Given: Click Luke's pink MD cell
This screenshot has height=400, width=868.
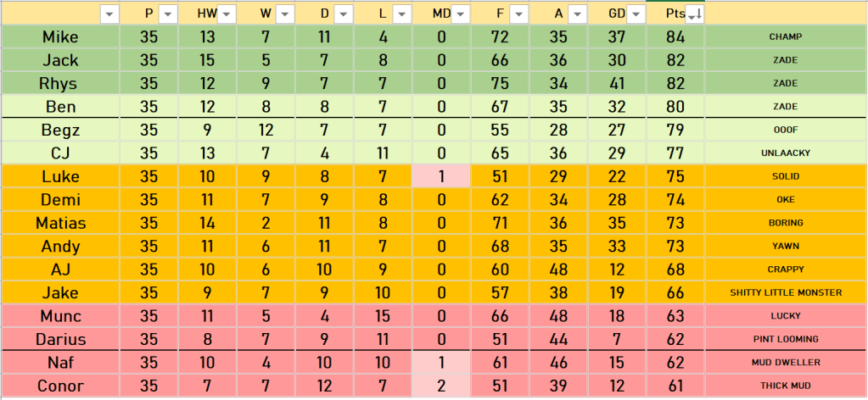Looking at the screenshot, I should coord(440,176).
